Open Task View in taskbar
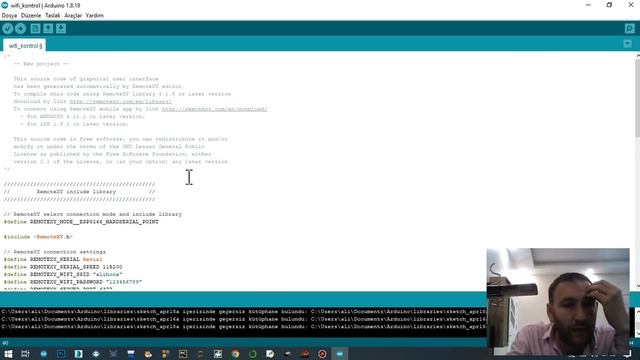640x360 pixels. point(25,354)
